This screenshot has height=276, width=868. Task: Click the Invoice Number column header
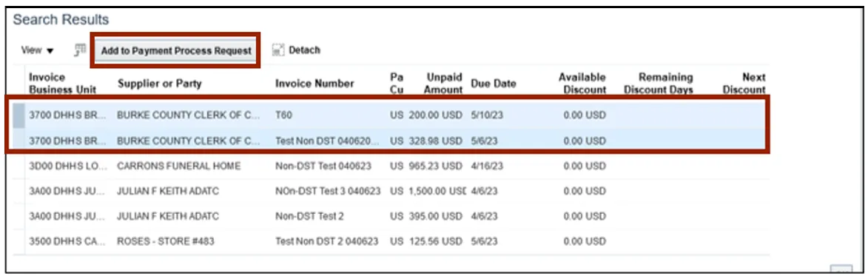point(314,84)
